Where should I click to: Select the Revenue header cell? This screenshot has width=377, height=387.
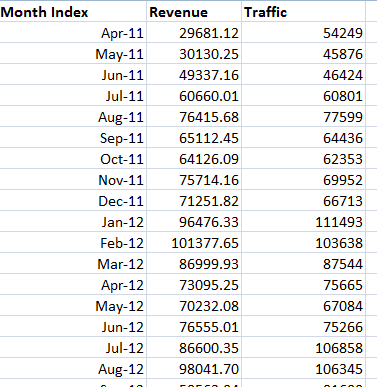tap(194, 12)
